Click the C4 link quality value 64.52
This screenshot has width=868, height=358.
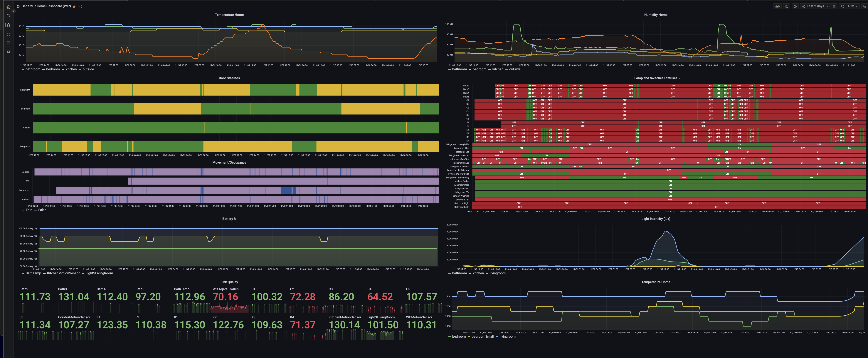click(380, 297)
